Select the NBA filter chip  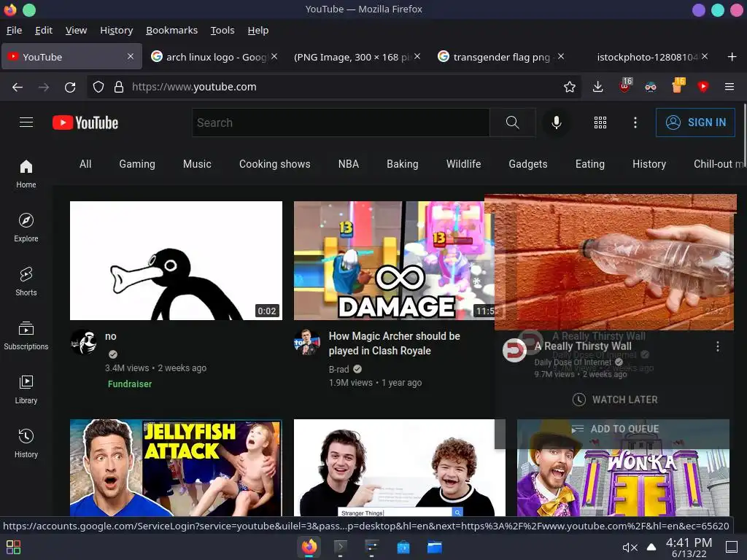click(349, 164)
